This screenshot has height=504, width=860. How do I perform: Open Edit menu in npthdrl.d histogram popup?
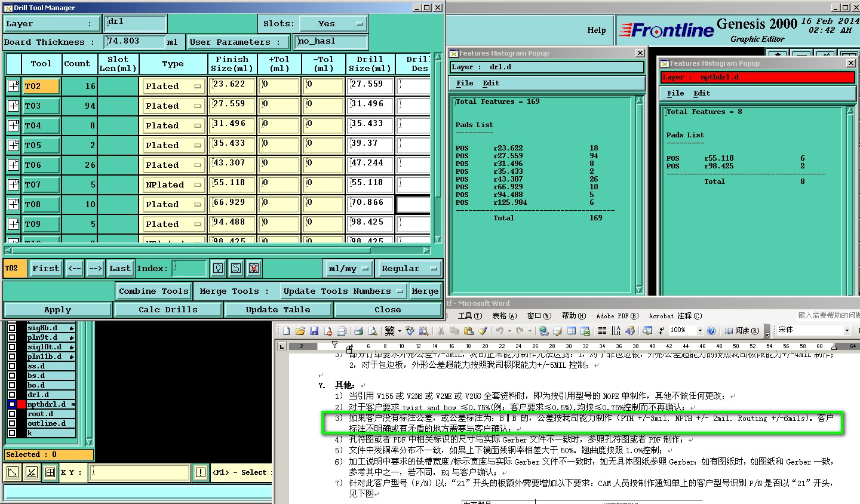tap(702, 94)
